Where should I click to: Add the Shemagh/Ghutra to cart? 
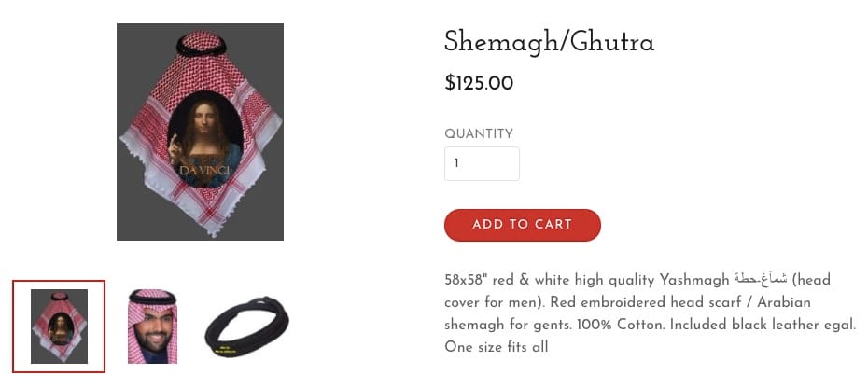pos(522,225)
